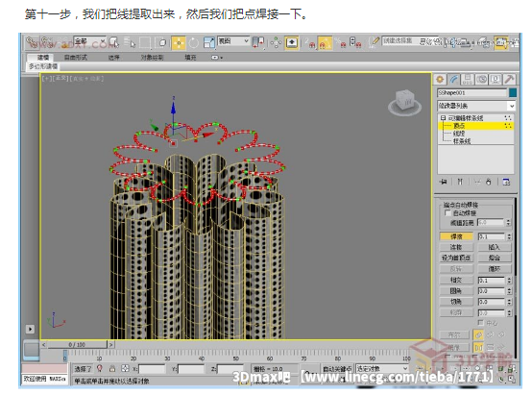Click the Pin Stack icon
Image resolution: width=532 pixels, height=395 pixels.
coord(444,182)
